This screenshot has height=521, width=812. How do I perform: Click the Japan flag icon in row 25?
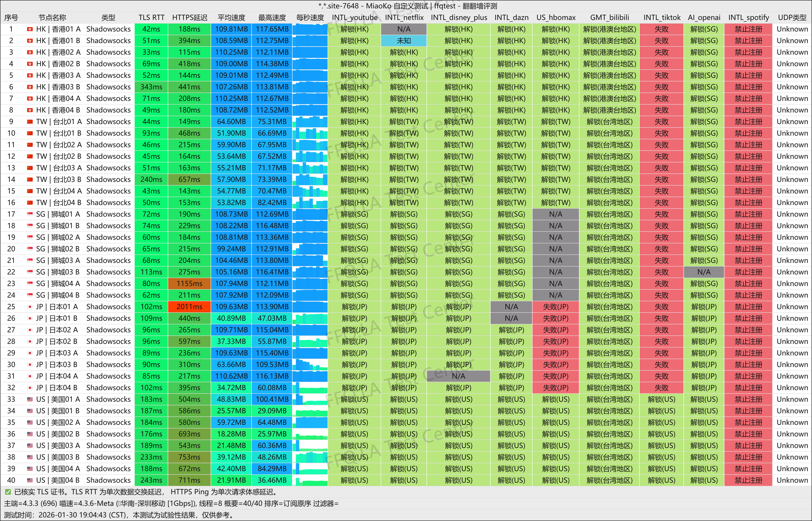tap(30, 307)
